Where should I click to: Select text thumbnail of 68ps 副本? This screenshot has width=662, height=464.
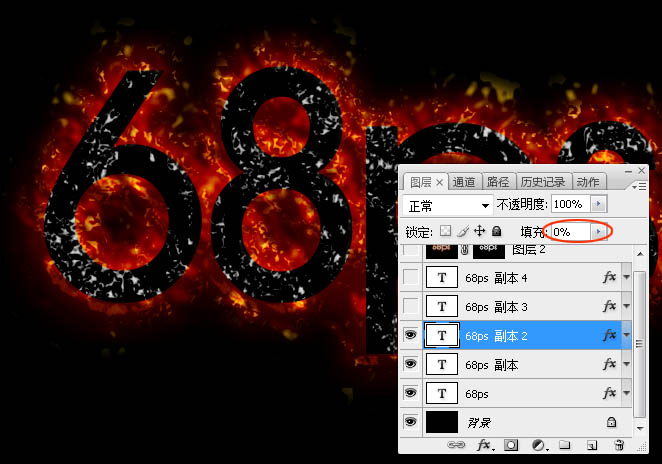(442, 364)
